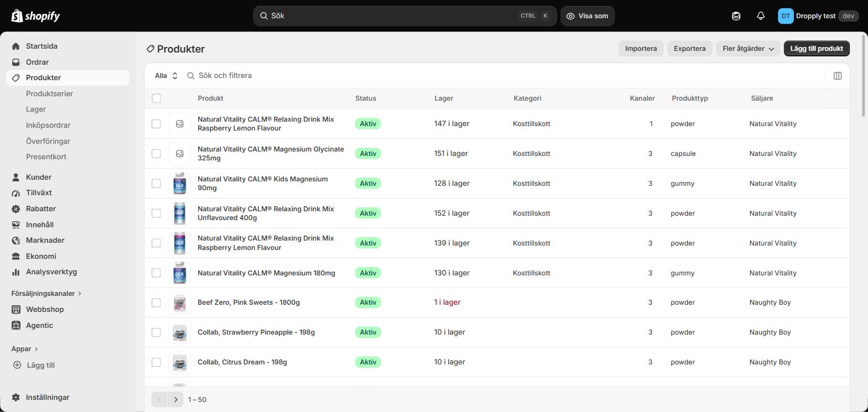Click the top Sök search field
This screenshot has width=868, height=412.
(405, 16)
